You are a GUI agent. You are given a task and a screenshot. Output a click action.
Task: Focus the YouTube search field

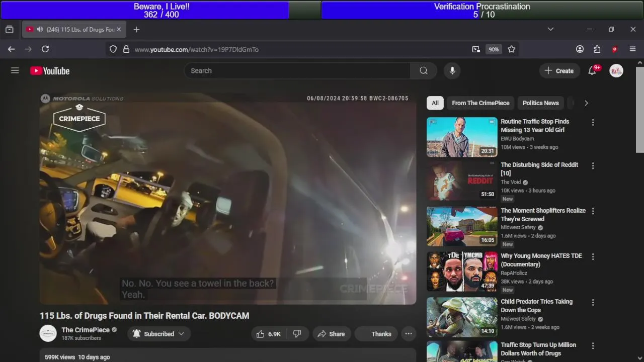point(297,71)
